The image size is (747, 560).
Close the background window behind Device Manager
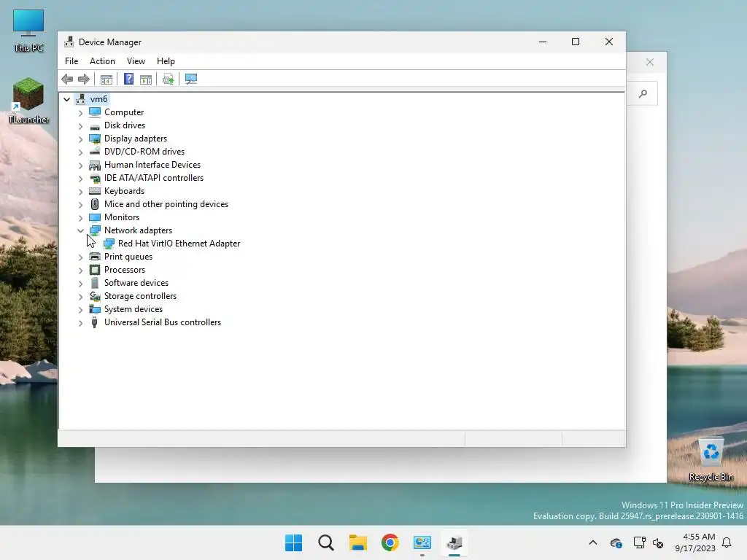pos(650,63)
